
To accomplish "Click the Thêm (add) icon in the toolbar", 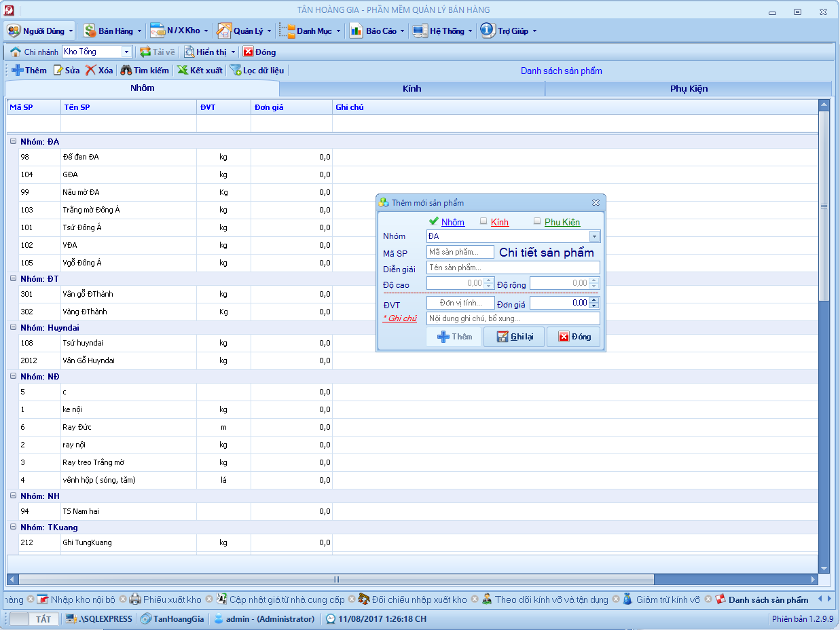I will coord(18,71).
